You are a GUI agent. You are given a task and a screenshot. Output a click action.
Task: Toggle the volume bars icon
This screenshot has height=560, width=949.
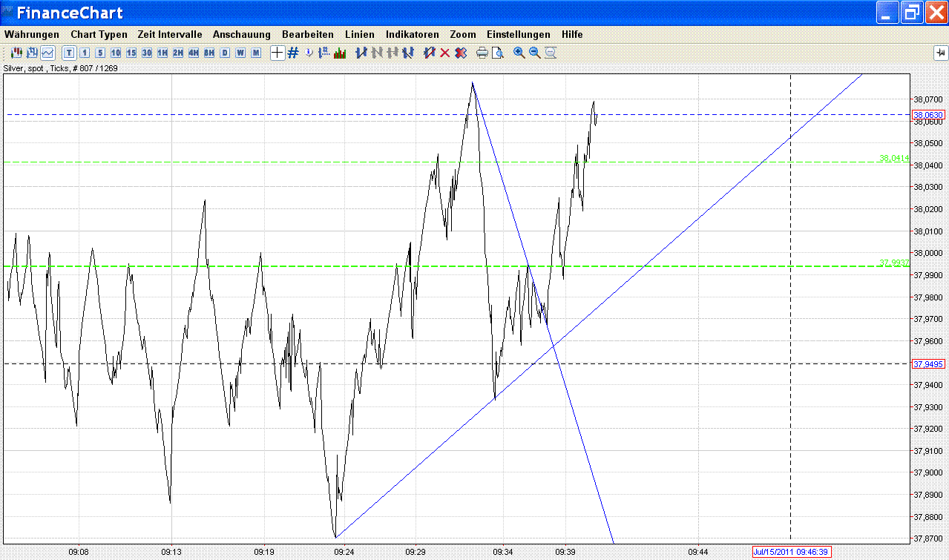[x=340, y=53]
